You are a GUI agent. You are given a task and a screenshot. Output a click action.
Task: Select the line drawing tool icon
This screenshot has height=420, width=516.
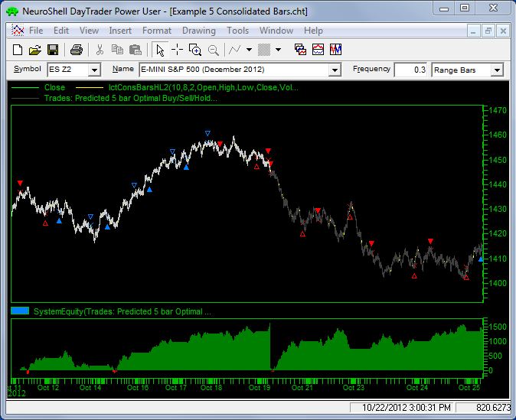234,50
